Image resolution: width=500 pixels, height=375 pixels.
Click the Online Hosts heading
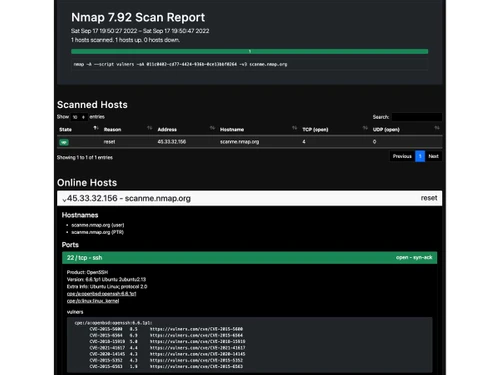(87, 183)
